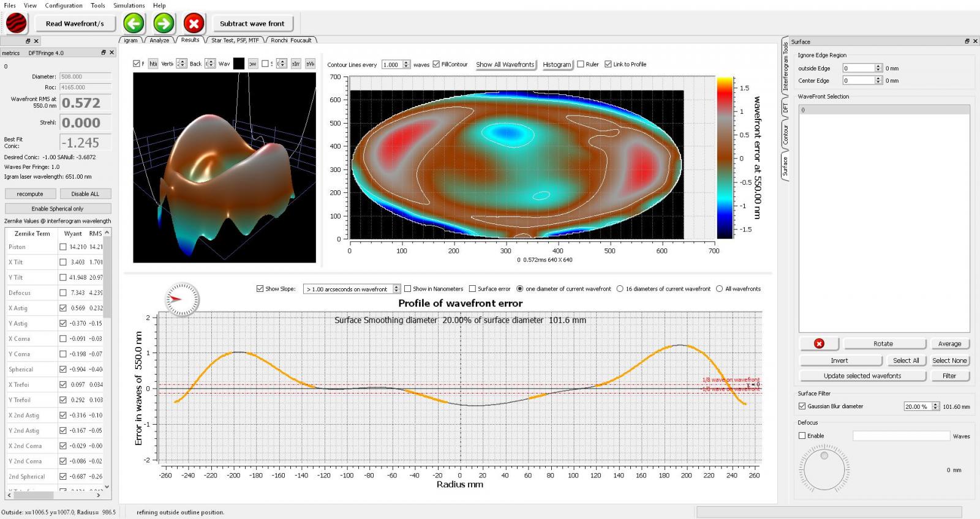
Task: Toggle Gaussian Blur diameter checkbox
Action: coord(802,406)
